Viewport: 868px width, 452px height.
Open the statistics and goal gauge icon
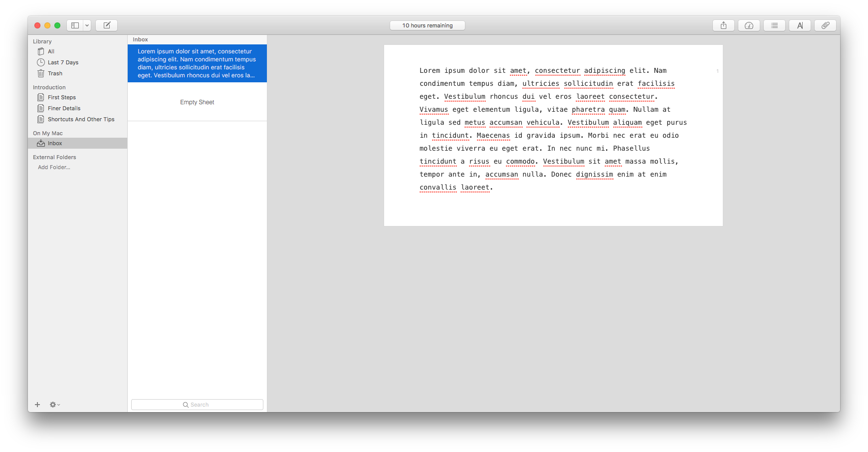coord(749,25)
